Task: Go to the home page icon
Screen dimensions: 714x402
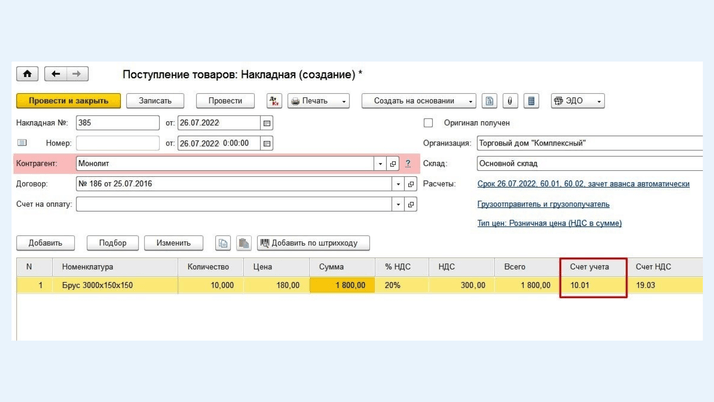Action: 27,74
